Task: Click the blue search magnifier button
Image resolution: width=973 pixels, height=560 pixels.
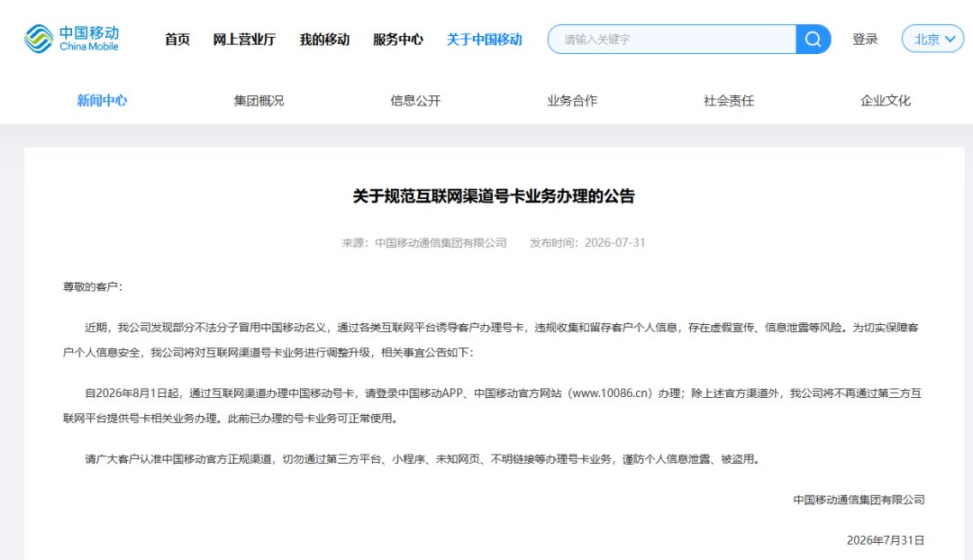Action: click(813, 39)
